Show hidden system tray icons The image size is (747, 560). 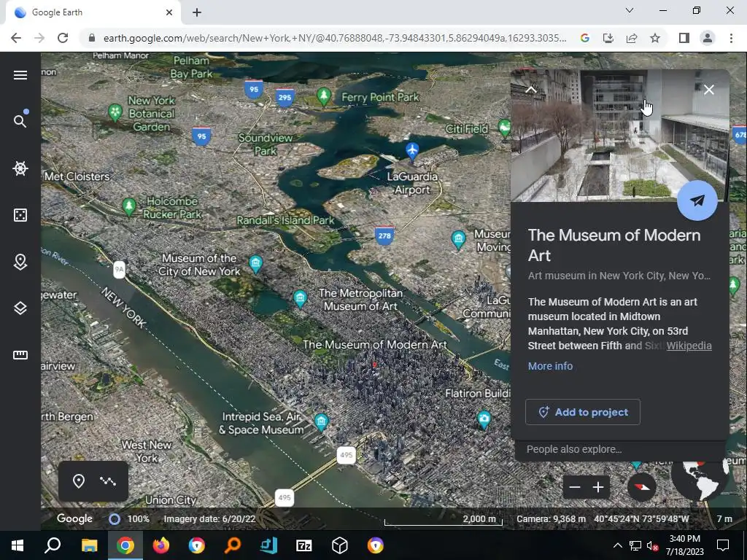(617, 545)
